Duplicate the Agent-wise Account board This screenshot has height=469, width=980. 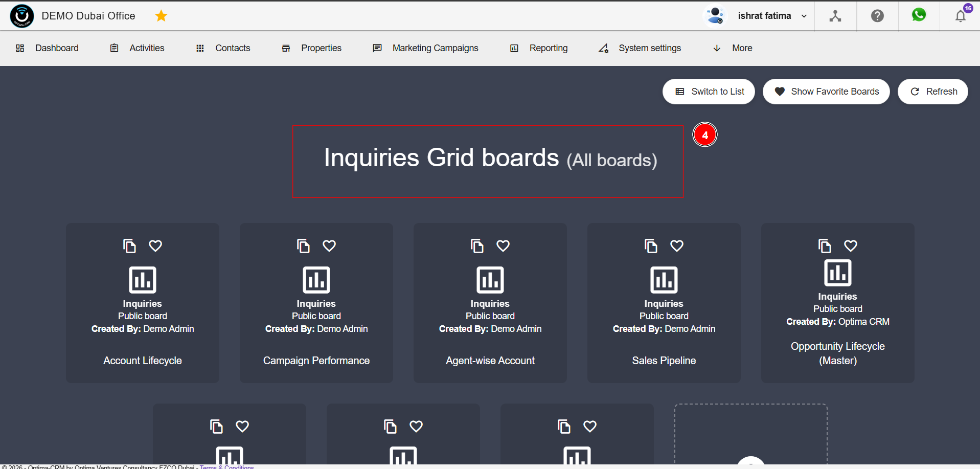click(x=477, y=246)
